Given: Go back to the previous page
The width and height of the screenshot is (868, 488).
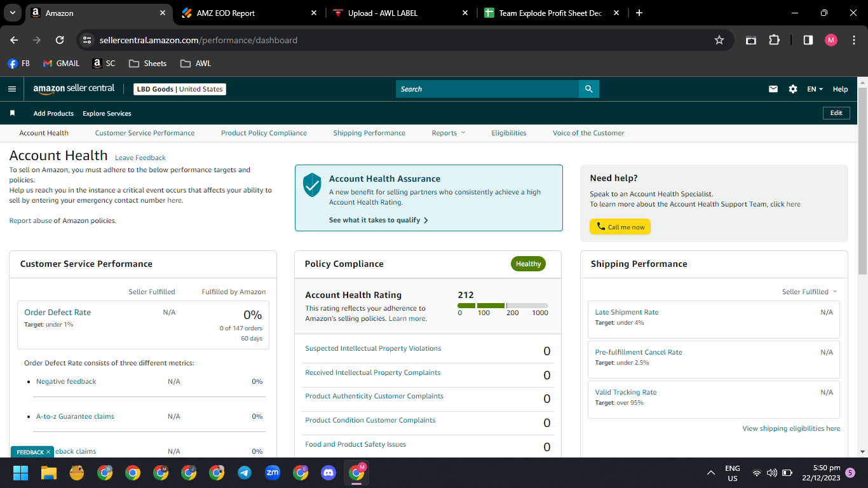Looking at the screenshot, I should [14, 40].
